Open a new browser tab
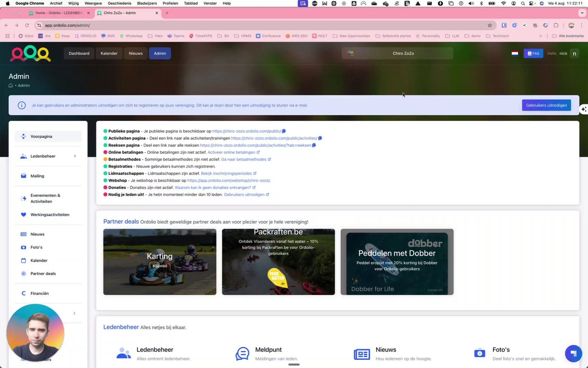 pyautogui.click(x=167, y=13)
